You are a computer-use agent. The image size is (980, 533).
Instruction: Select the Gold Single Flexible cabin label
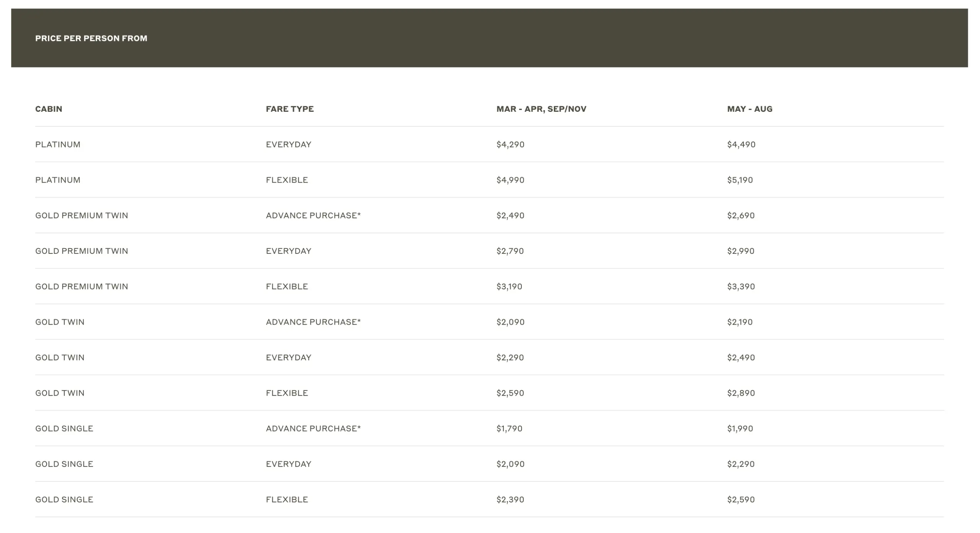coord(64,499)
